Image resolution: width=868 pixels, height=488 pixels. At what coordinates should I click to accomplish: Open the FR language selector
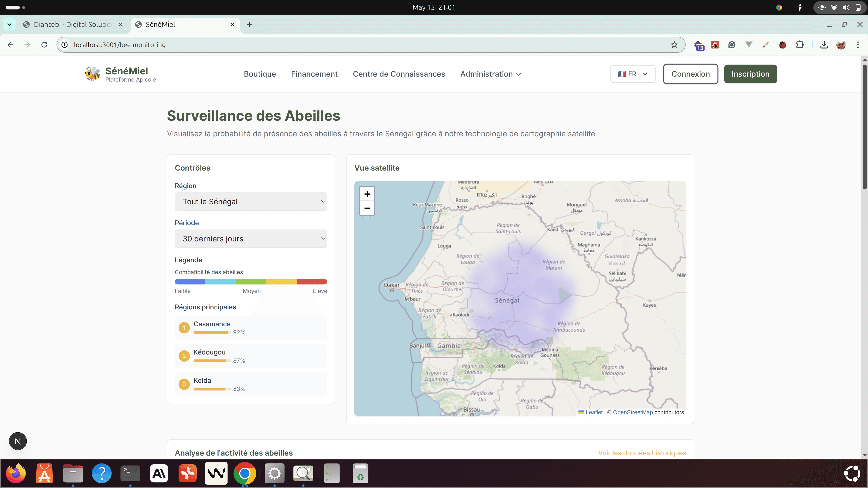coord(632,74)
